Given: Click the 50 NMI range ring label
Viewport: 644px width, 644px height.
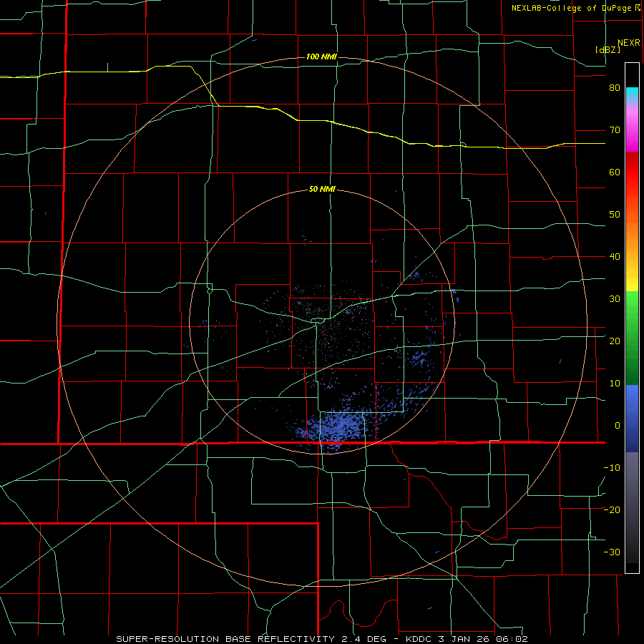Looking at the screenshot, I should coord(322,190).
